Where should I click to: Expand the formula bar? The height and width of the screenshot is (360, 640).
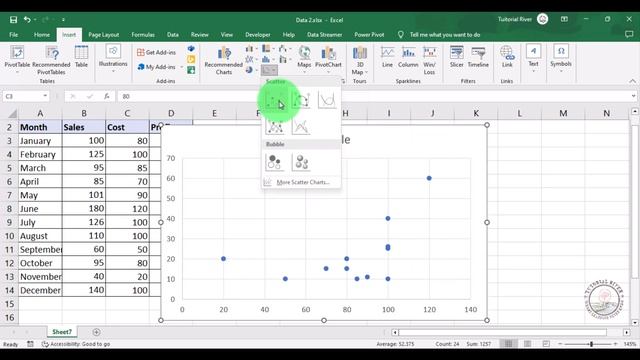point(633,96)
